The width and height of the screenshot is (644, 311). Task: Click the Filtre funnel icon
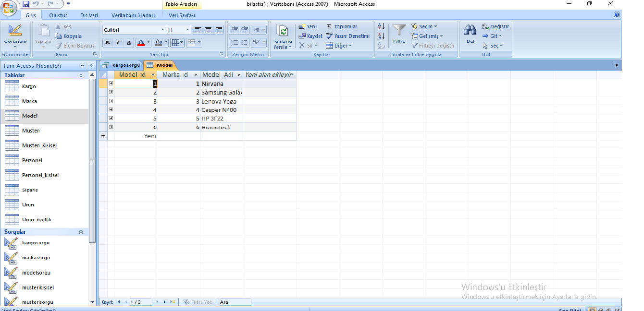[399, 31]
